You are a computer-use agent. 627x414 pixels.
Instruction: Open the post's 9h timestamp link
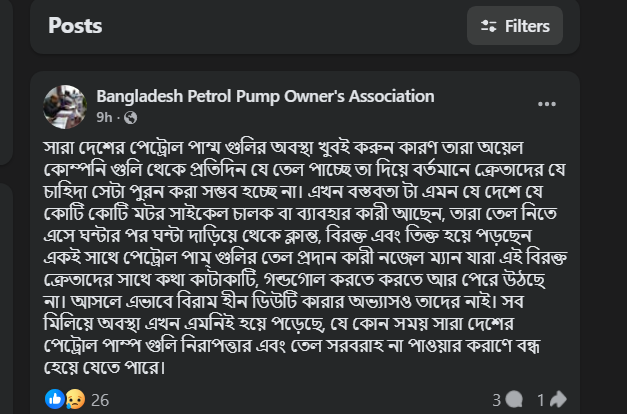pos(105,118)
